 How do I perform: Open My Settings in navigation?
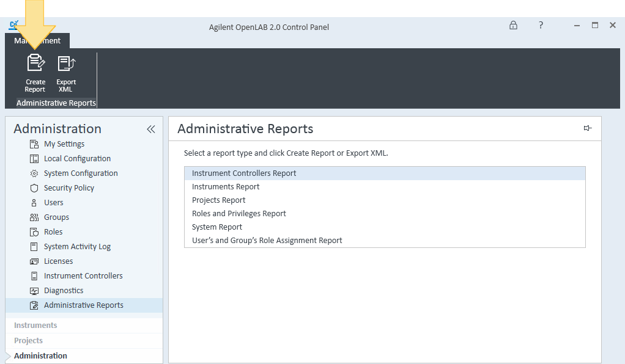(x=64, y=144)
